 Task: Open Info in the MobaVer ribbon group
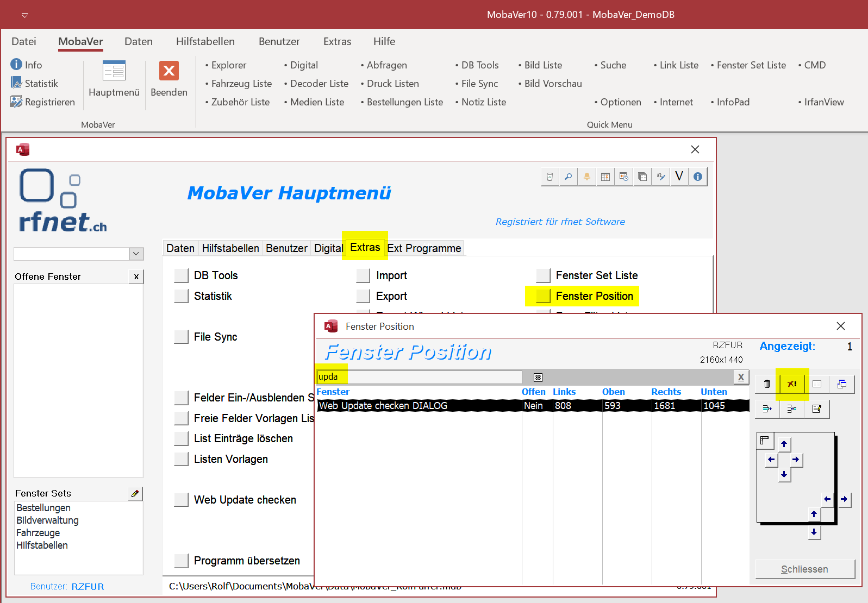[26, 65]
